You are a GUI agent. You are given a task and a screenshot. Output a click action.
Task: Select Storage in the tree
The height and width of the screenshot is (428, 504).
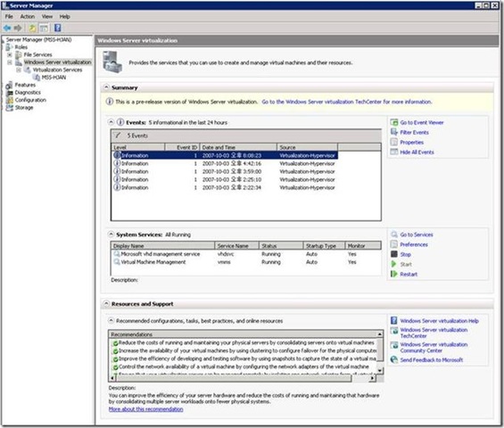click(24, 108)
